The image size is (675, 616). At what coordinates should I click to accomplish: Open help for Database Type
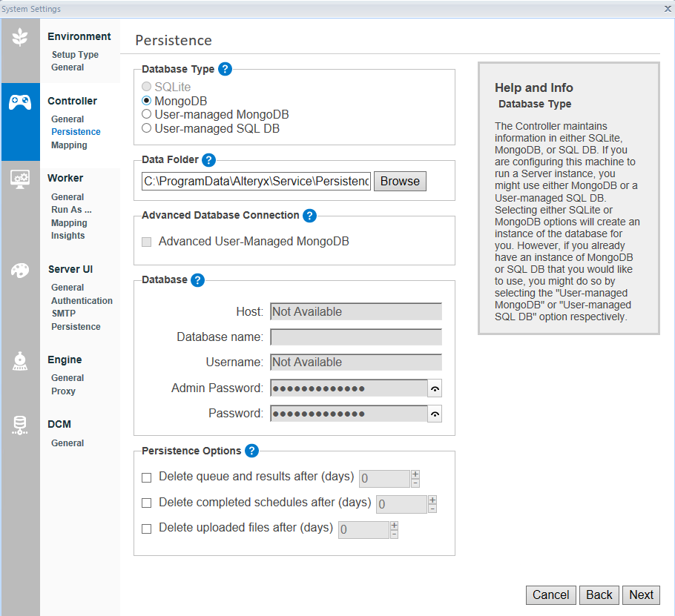pos(225,69)
